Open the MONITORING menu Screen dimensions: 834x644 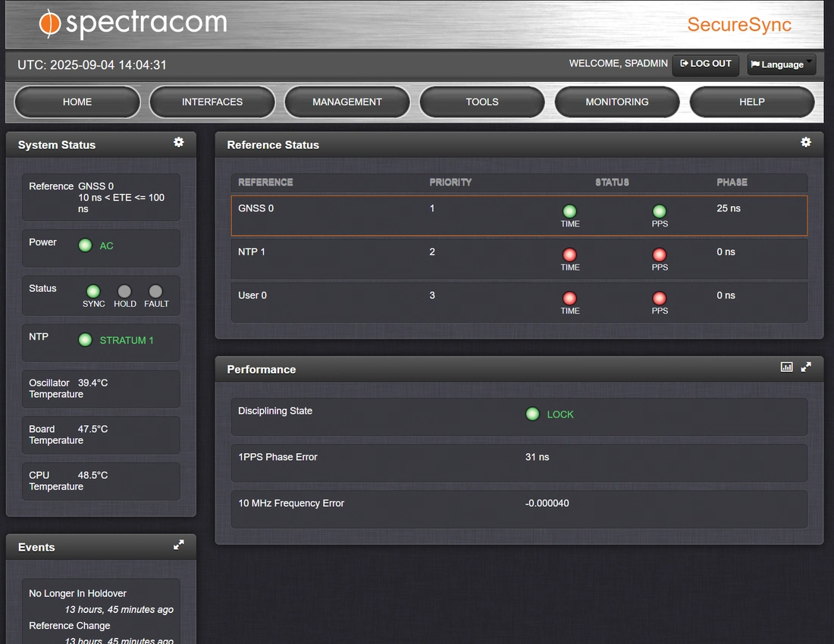pos(617,102)
